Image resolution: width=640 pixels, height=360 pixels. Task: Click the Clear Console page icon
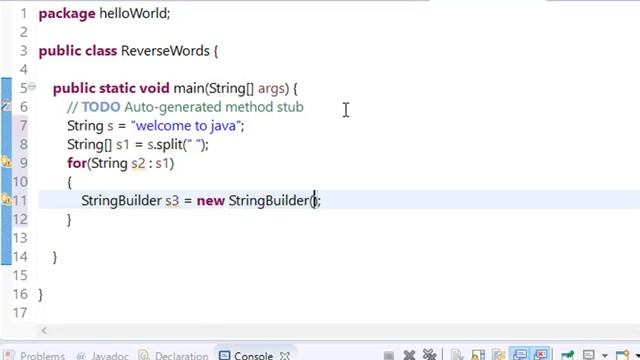pyautogui.click(x=456, y=356)
